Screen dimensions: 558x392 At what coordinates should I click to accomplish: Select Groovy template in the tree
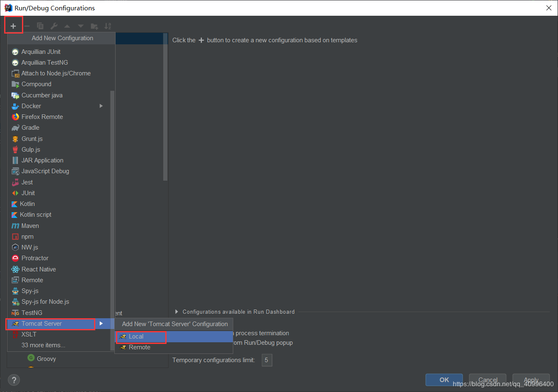tap(46, 358)
